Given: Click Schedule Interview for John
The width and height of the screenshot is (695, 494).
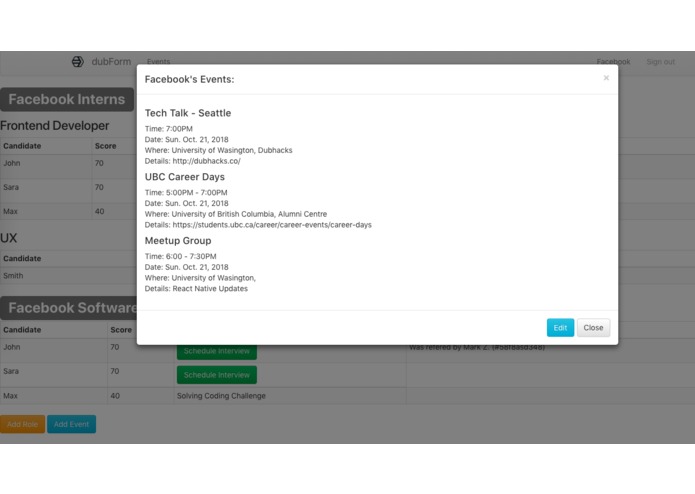Looking at the screenshot, I should click(x=217, y=352).
